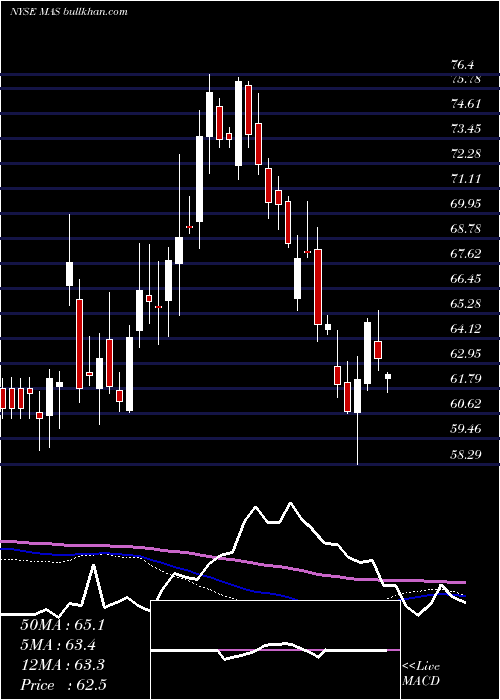Select the 74.61 price axis label

click(x=467, y=104)
